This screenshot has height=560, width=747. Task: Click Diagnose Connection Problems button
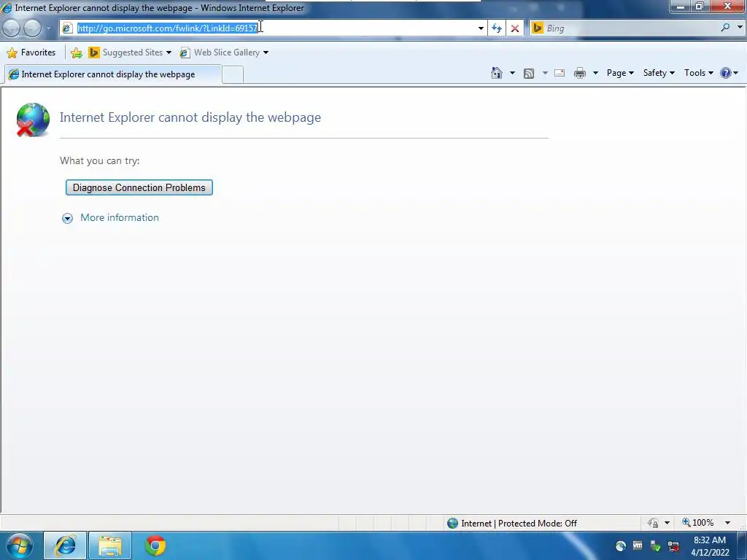(139, 187)
